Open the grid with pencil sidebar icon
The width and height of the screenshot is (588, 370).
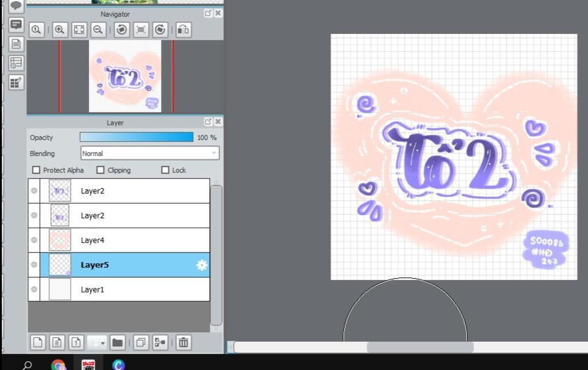(16, 83)
